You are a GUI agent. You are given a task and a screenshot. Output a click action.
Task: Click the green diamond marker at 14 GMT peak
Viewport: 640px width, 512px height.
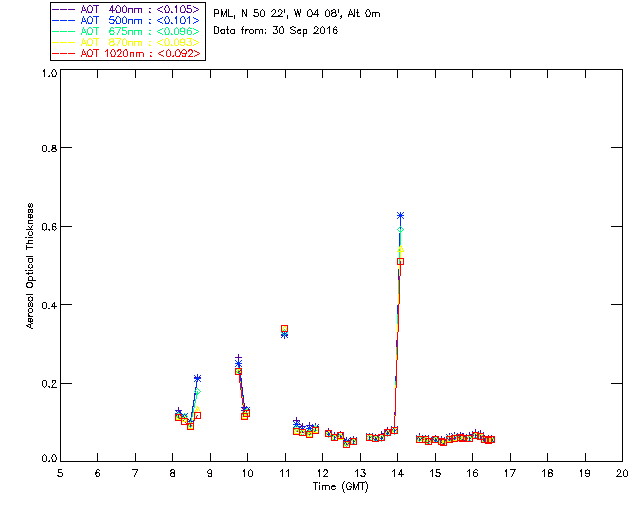(x=400, y=229)
